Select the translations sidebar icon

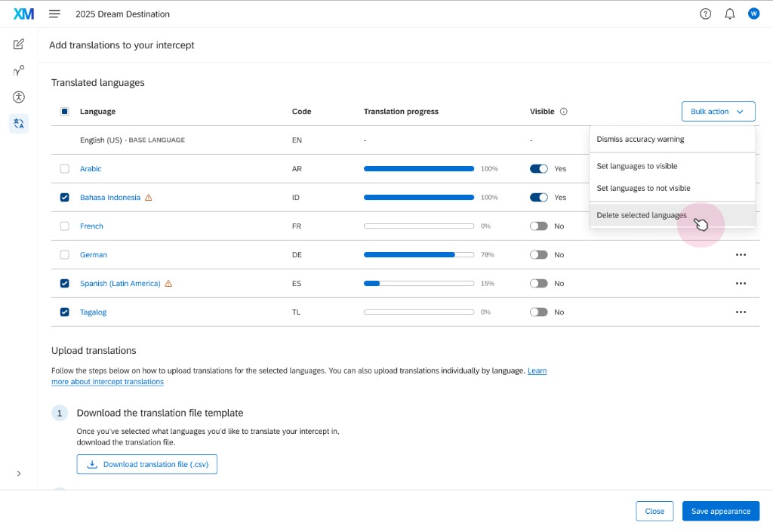[x=18, y=123]
